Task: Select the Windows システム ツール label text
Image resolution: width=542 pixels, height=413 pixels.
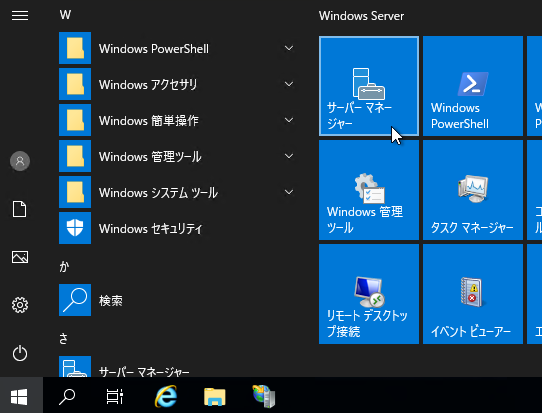Action: [x=158, y=193]
